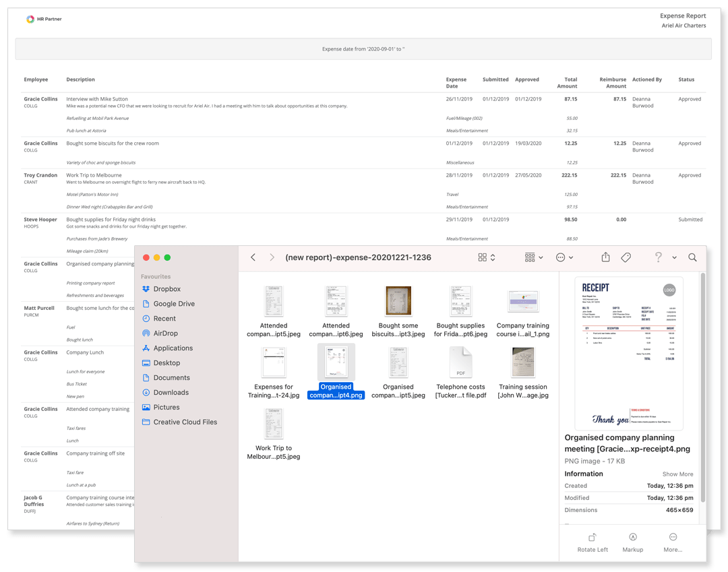
Task: Open Downloads from the sidebar
Action: pos(171,392)
